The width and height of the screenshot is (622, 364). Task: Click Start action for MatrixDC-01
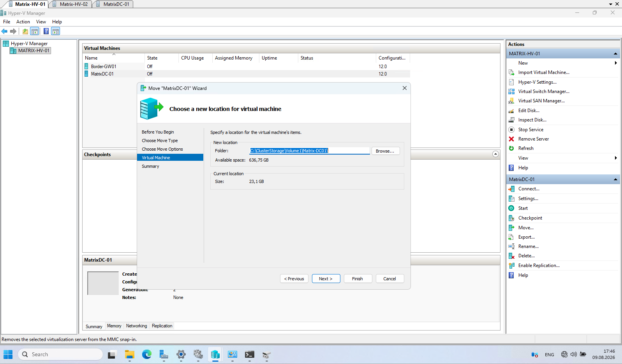tap(523, 208)
